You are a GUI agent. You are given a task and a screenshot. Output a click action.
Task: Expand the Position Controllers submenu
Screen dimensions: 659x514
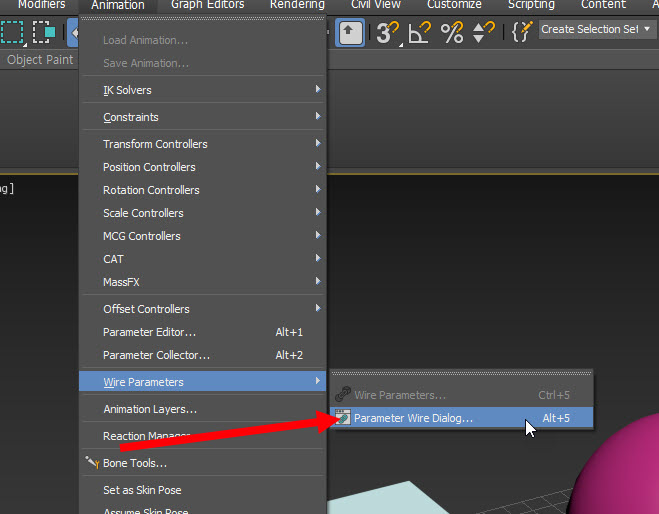(203, 167)
